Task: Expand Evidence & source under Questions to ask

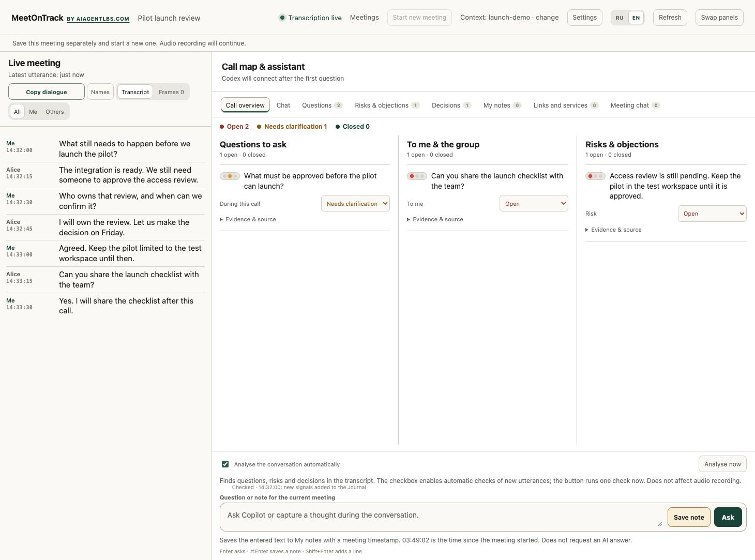Action: [x=248, y=219]
